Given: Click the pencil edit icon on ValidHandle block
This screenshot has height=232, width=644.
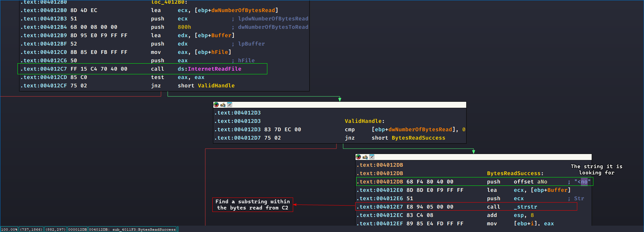Looking at the screenshot, I should click(223, 105).
